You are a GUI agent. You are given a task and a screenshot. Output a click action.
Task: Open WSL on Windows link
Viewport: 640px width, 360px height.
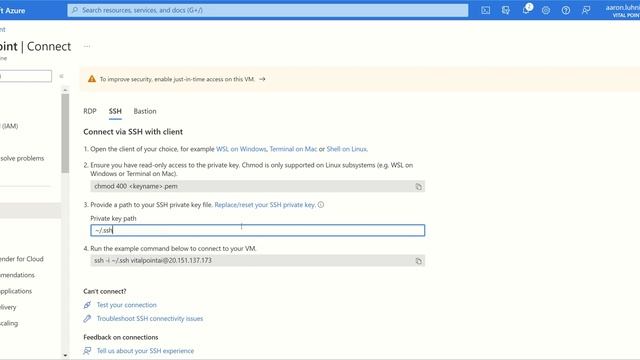[x=241, y=149]
